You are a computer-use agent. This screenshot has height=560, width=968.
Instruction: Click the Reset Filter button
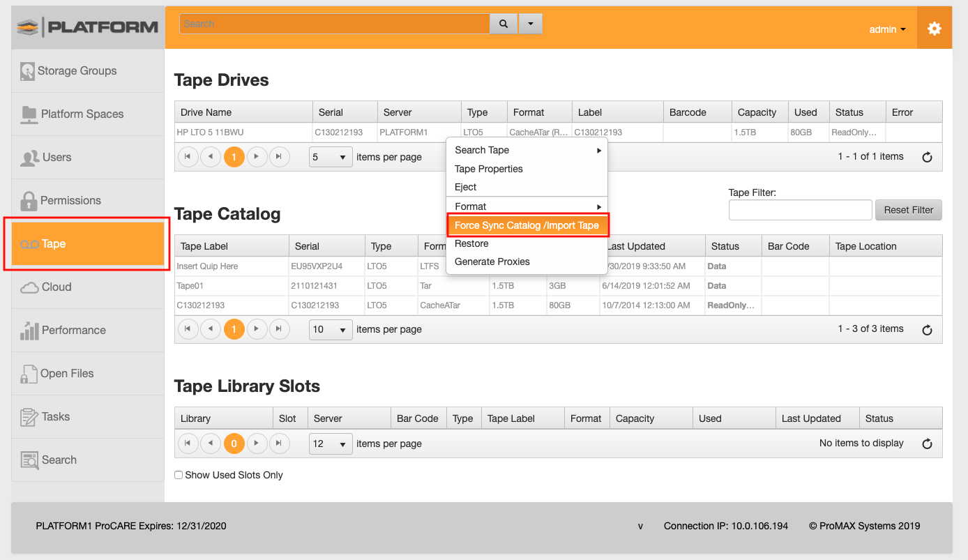click(x=909, y=210)
